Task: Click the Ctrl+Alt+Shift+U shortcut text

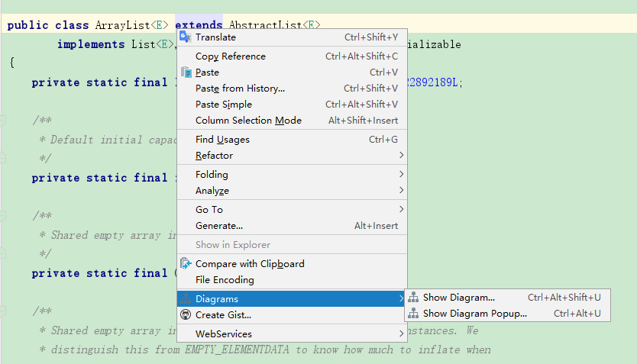Action: tap(564, 298)
